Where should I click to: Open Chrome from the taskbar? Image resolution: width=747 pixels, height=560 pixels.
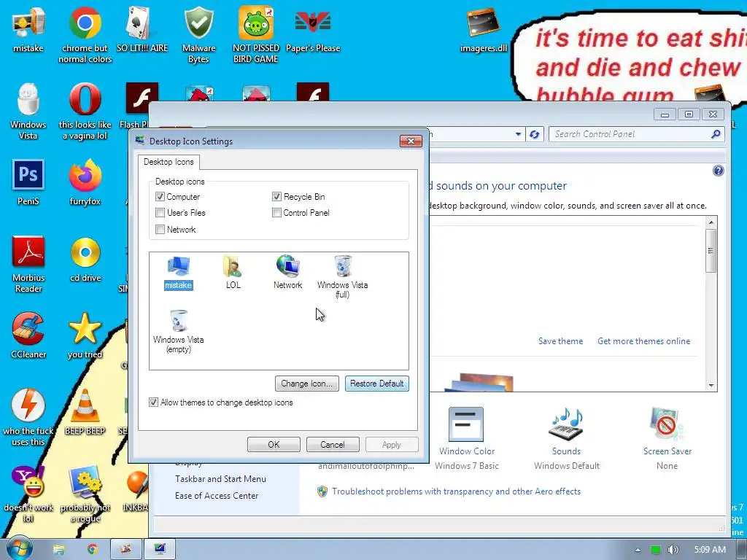pos(92,550)
